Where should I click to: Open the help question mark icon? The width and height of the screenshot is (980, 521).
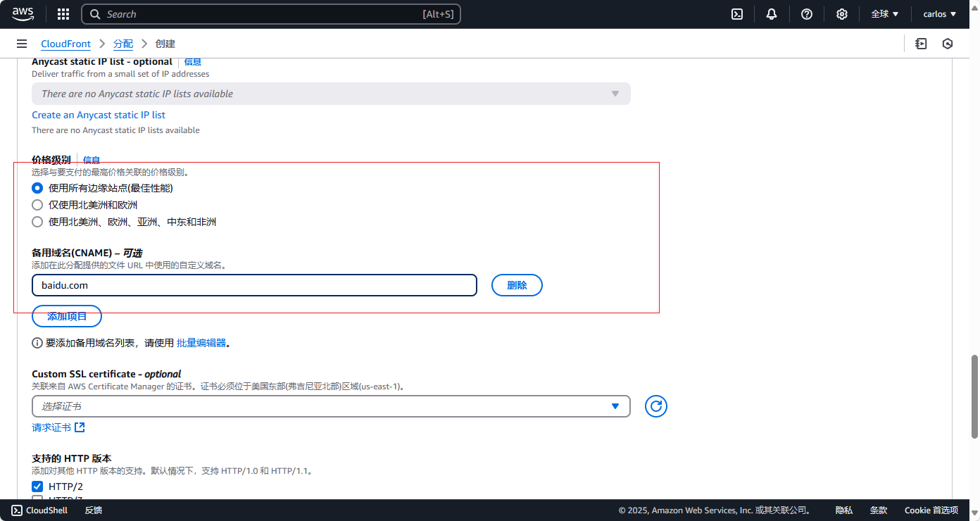(807, 14)
